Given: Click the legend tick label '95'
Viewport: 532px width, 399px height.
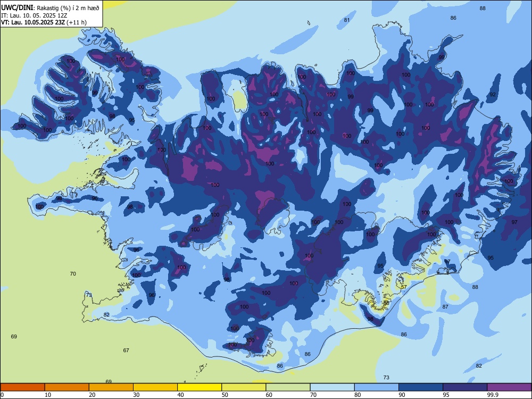Looking at the screenshot, I should (446, 395).
